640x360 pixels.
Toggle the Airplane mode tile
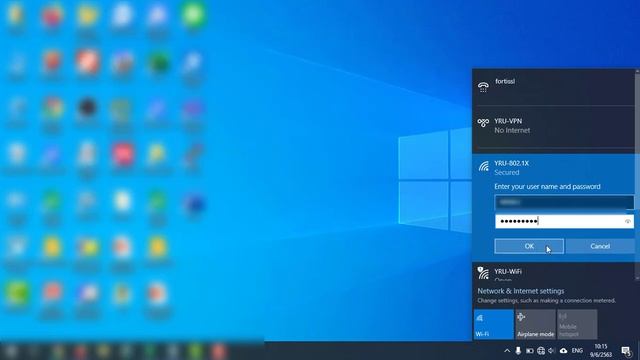tap(535, 324)
